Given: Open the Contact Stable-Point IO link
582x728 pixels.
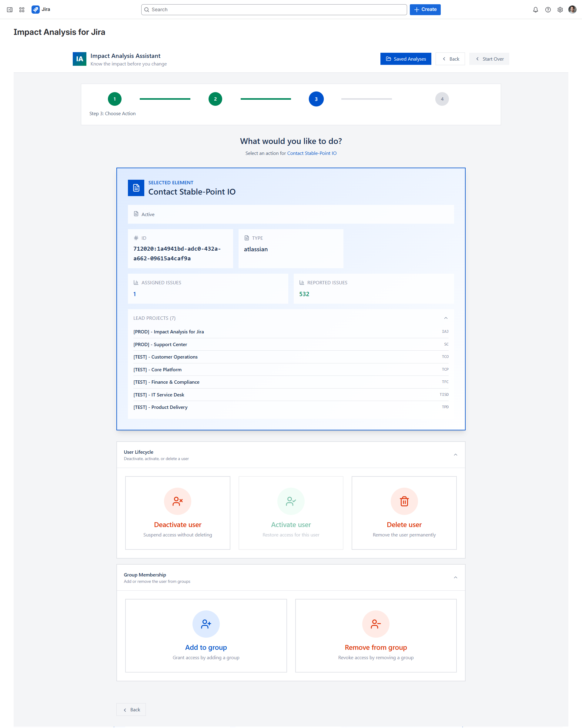Looking at the screenshot, I should point(312,153).
